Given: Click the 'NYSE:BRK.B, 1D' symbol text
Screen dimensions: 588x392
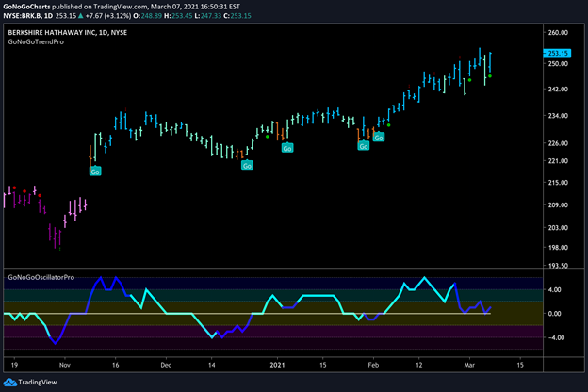Looking at the screenshot, I should tap(28, 16).
